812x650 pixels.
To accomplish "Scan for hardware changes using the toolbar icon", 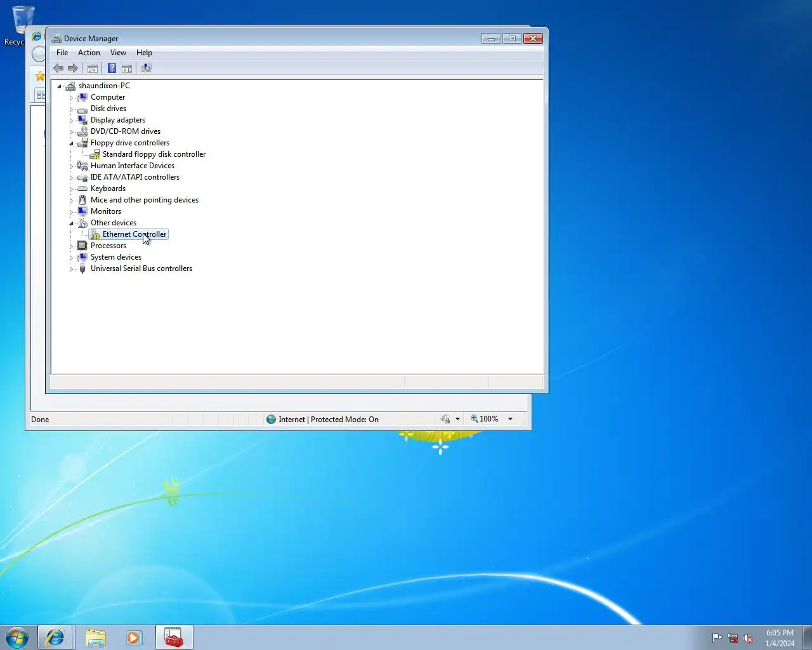I will coord(147,68).
